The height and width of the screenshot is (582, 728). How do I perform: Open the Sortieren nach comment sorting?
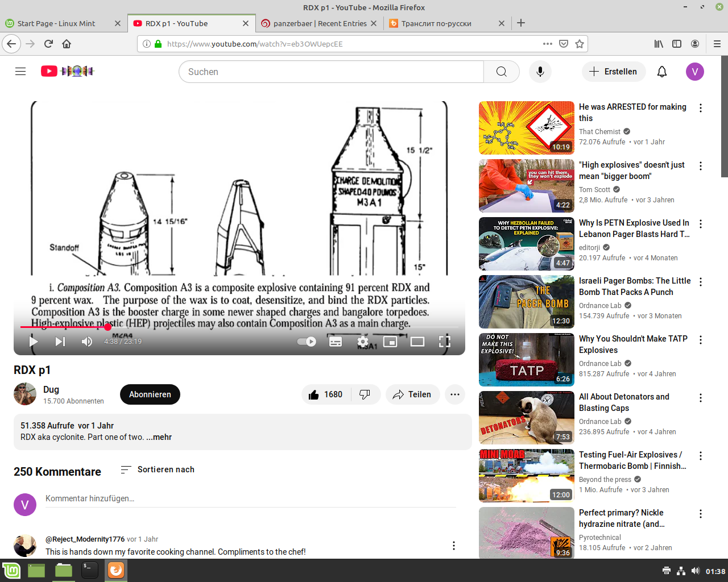[158, 469]
